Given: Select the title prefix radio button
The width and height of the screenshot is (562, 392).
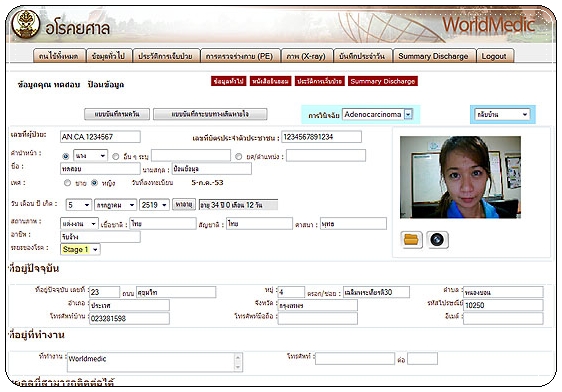Looking at the screenshot, I should (66, 156).
